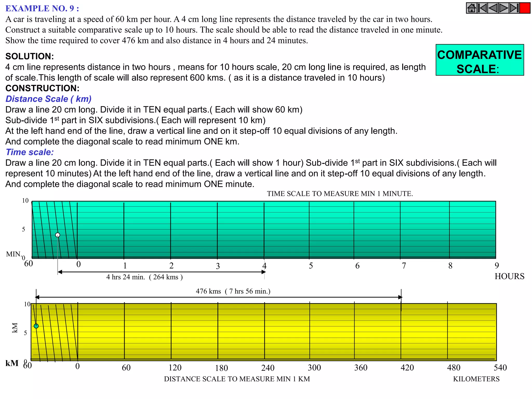
Task: Click the green time scale bar
Action: pos(286,229)
